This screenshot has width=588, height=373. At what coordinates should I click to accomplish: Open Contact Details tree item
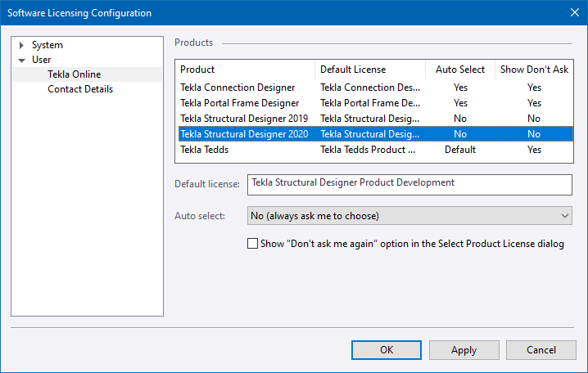[x=80, y=89]
